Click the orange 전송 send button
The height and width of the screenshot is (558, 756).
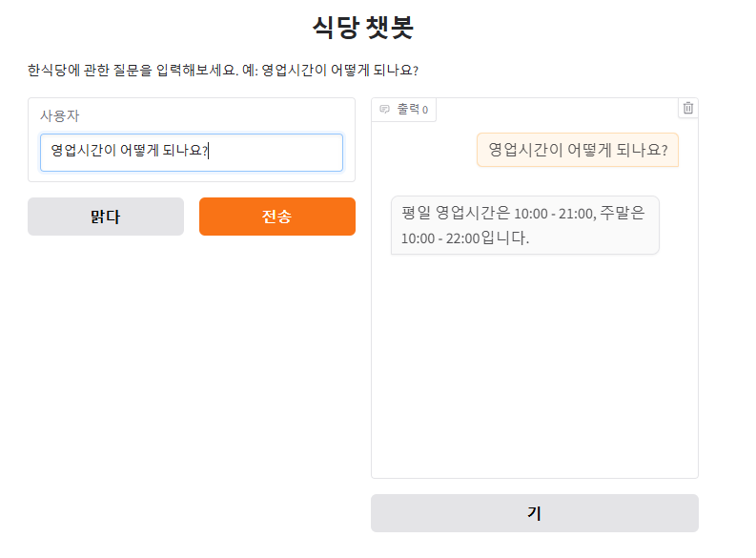pyautogui.click(x=277, y=217)
